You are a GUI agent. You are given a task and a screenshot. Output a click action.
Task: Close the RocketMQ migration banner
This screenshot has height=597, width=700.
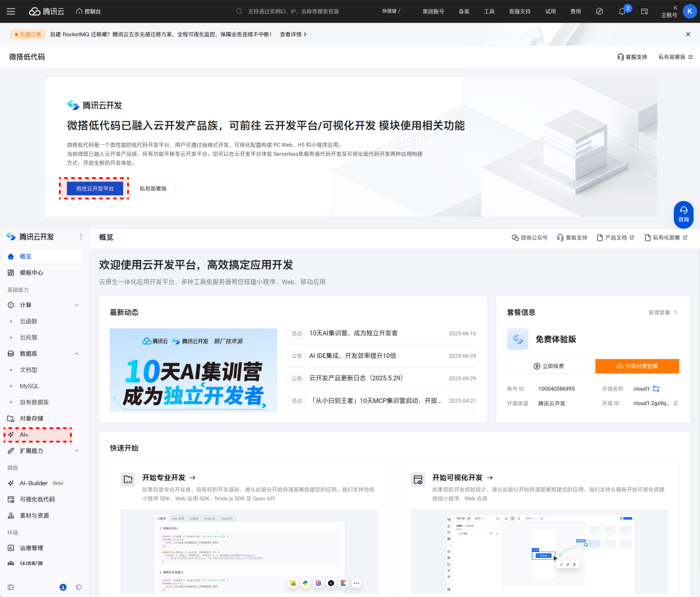pyautogui.click(x=688, y=34)
